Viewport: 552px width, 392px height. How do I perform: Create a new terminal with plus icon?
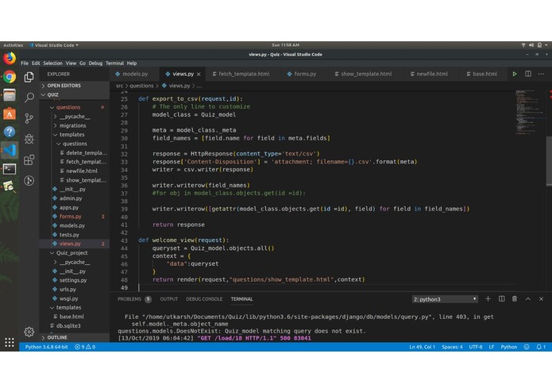pos(488,299)
